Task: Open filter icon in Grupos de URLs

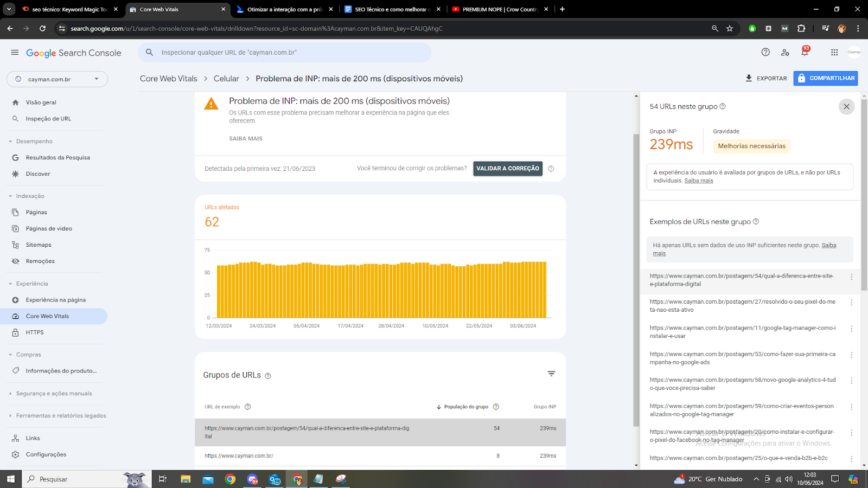Action: (551, 374)
